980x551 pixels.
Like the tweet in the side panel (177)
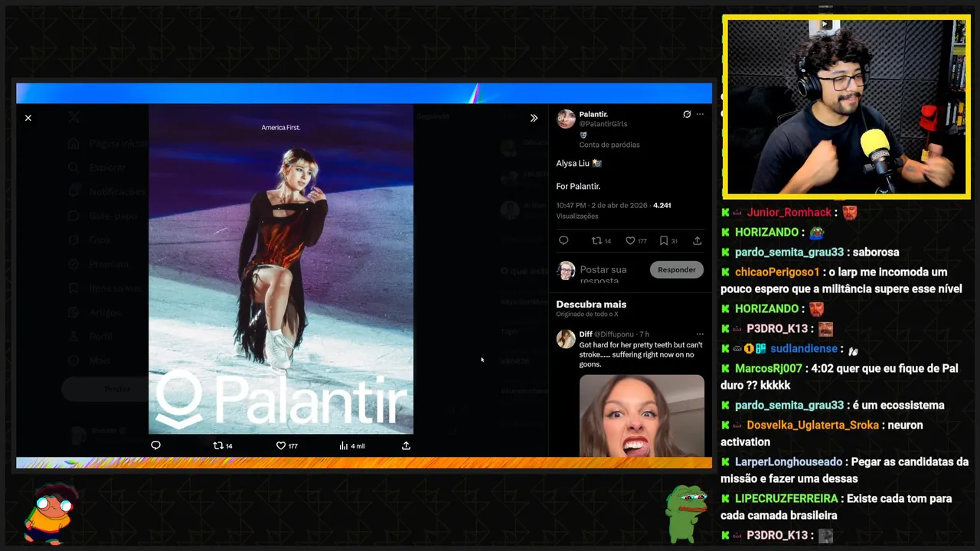pyautogui.click(x=636, y=240)
